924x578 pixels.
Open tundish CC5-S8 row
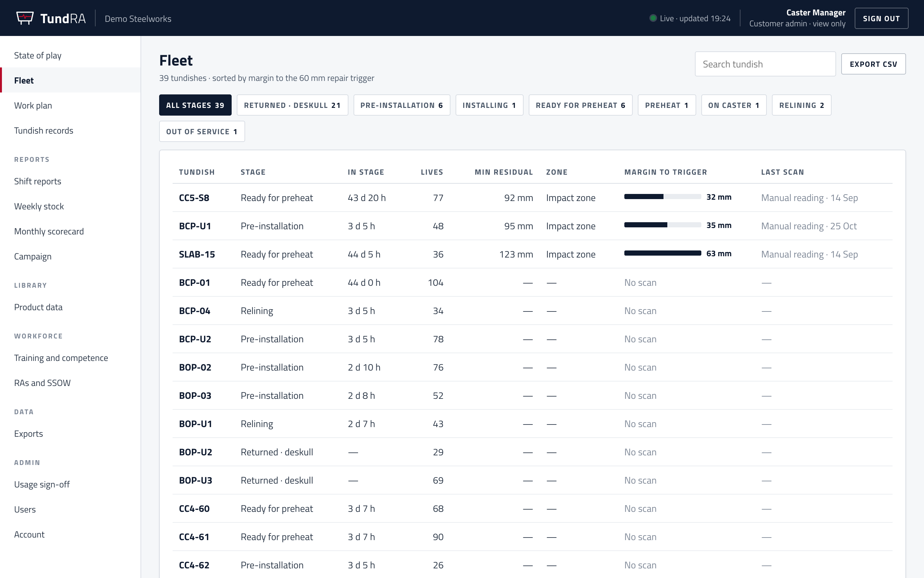pos(532,197)
